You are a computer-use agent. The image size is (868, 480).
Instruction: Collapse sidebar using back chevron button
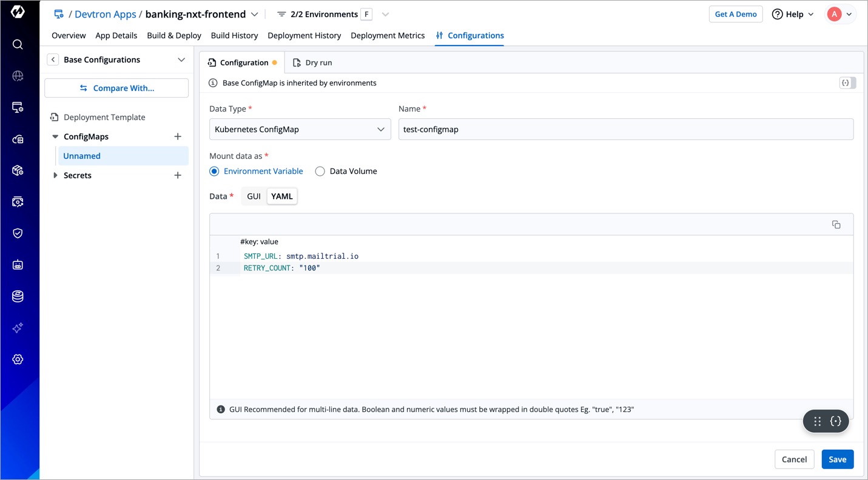(53, 59)
